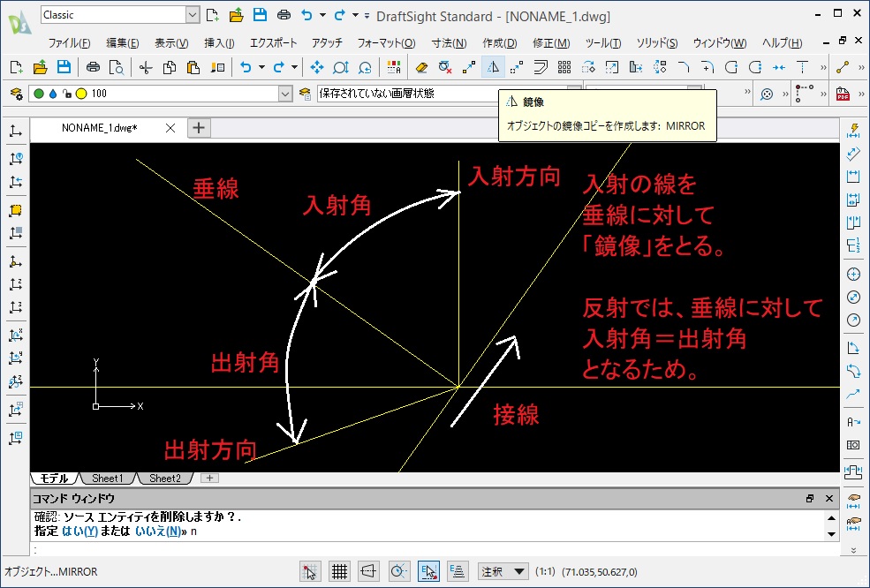Open the 寸法(N) menu
This screenshot has width=870, height=588.
pos(449,42)
